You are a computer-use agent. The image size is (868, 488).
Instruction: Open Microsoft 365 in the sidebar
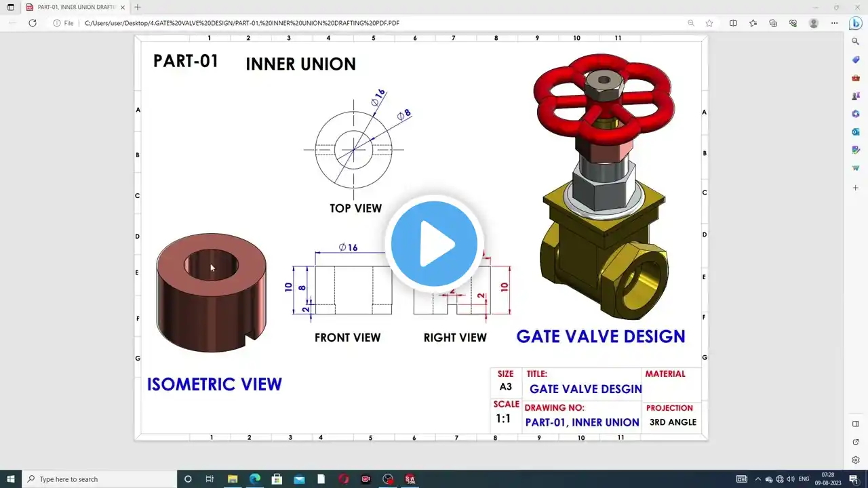coord(856,114)
